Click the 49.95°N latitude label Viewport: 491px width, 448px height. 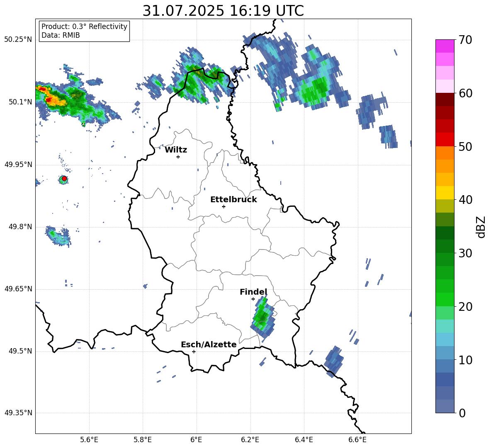(18, 165)
